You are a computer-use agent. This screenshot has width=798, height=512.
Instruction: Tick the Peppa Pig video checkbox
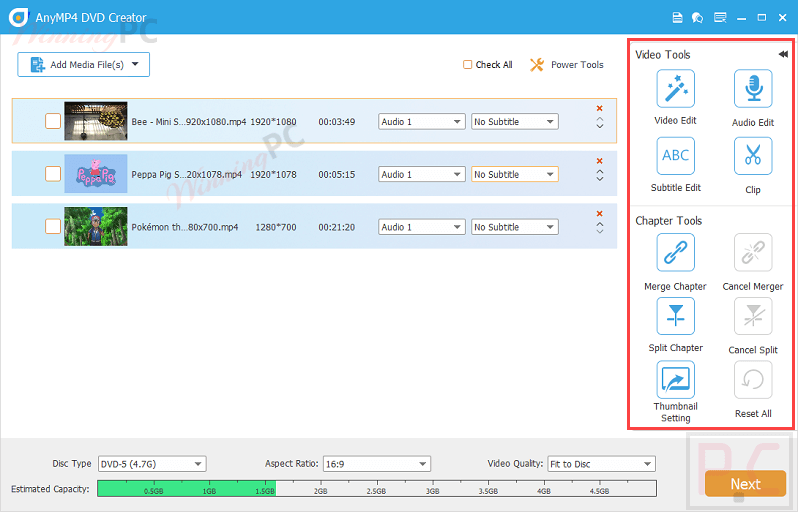coord(53,174)
